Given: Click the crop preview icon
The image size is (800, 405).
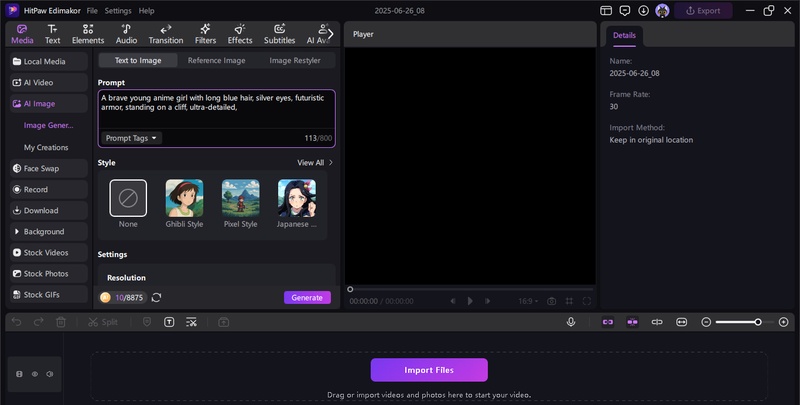Looking at the screenshot, I should (569, 301).
